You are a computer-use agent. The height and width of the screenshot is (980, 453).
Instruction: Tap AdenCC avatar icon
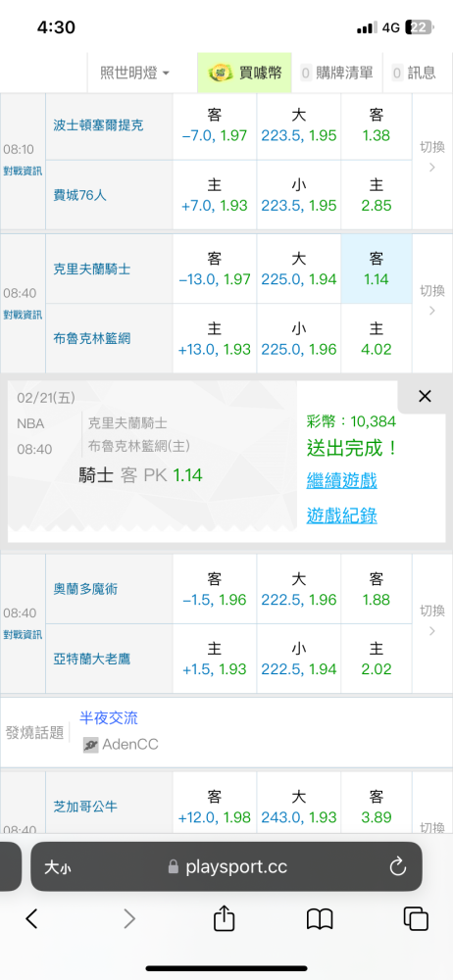[91, 745]
